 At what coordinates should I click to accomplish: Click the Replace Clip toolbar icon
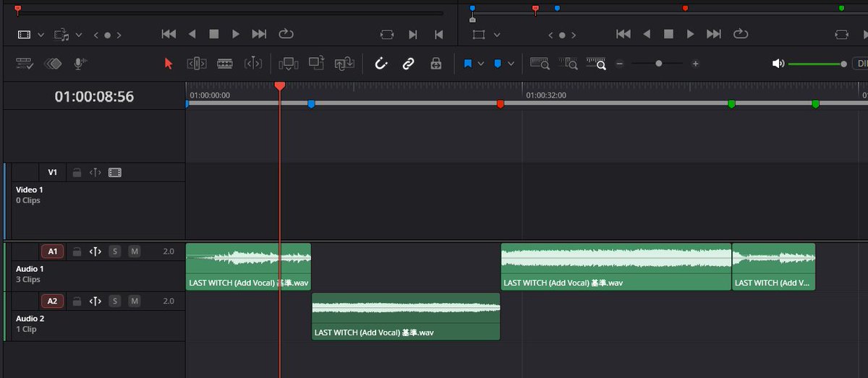[x=344, y=64]
